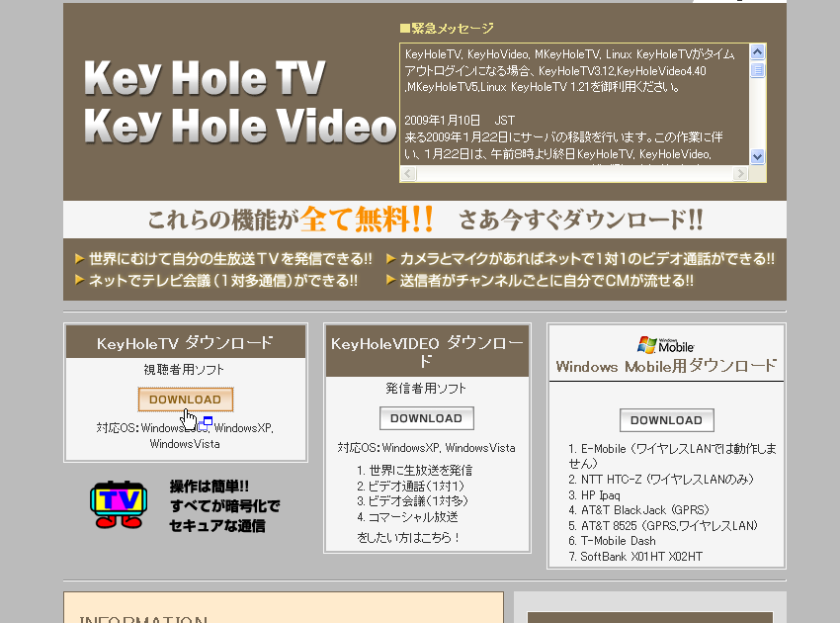Click inside the emergency message text area
Viewport: 840px width, 623px height.
[x=574, y=105]
